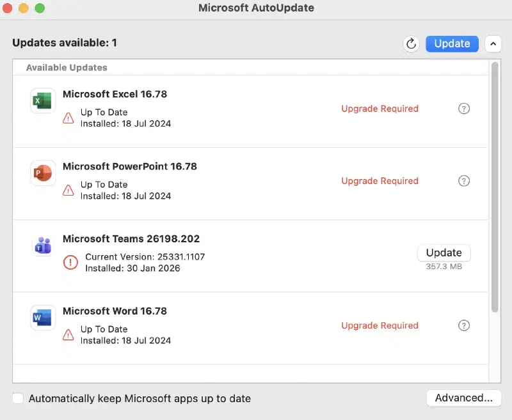This screenshot has width=512, height=420.
Task: Click Up To Date under Word
Action: (x=104, y=329)
